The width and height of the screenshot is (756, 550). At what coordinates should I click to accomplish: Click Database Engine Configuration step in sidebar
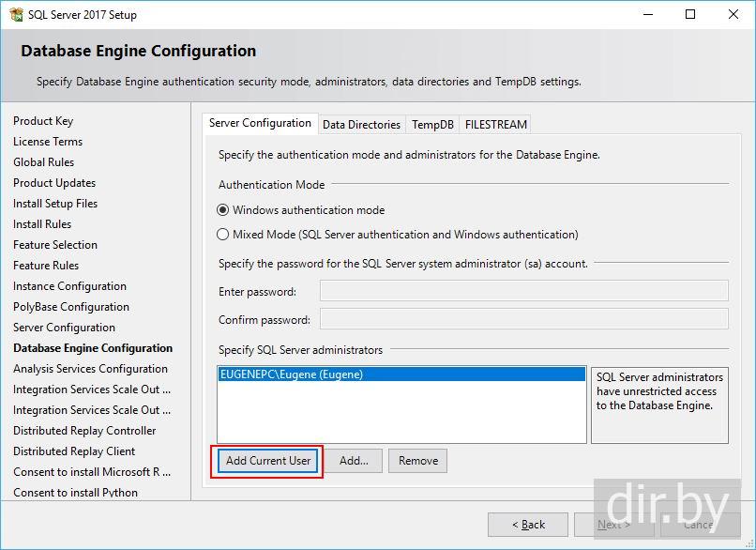coord(93,348)
